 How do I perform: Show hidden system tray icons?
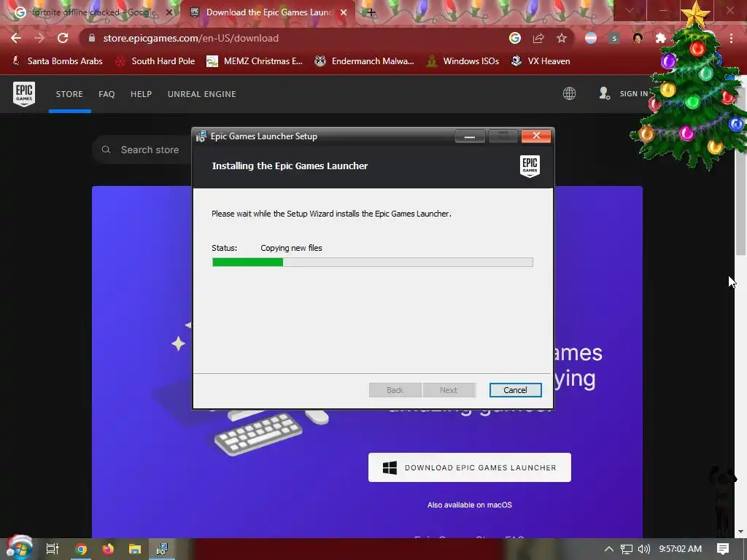pos(609,549)
